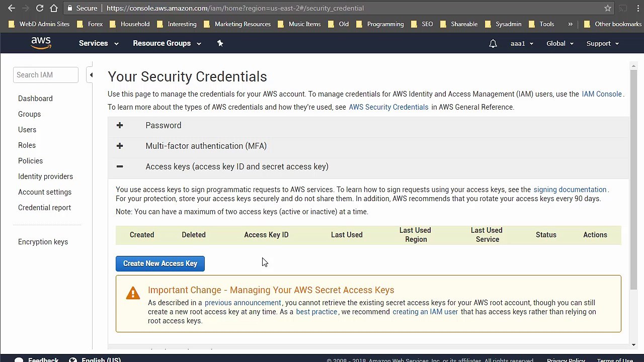Viewport: 644px width, 362px height.
Task: Click the Secure padlock site info
Action: [82, 8]
